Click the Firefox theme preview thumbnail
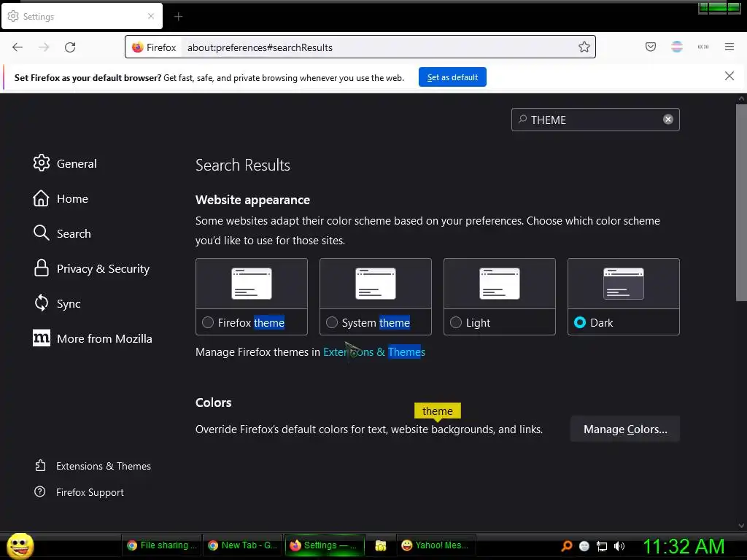 tap(252, 284)
